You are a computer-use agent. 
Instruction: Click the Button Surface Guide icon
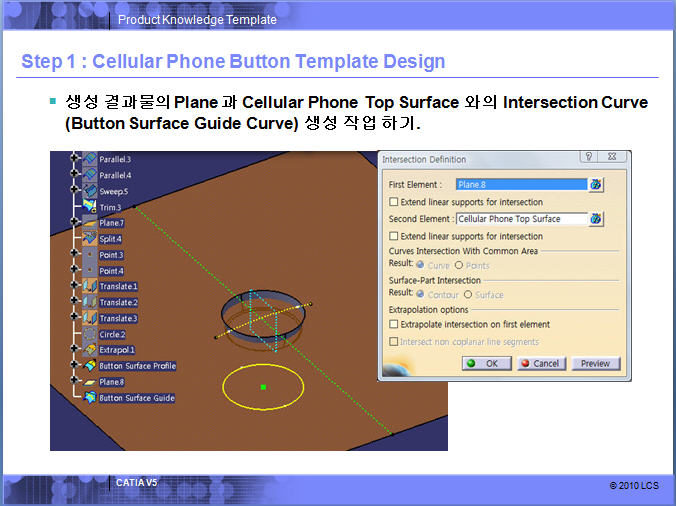[90, 398]
